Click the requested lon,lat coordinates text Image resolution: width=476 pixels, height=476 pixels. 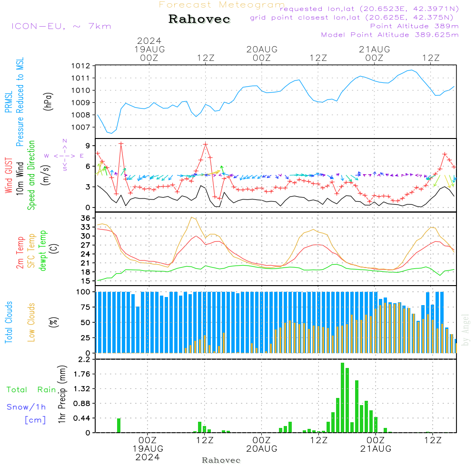click(x=369, y=9)
